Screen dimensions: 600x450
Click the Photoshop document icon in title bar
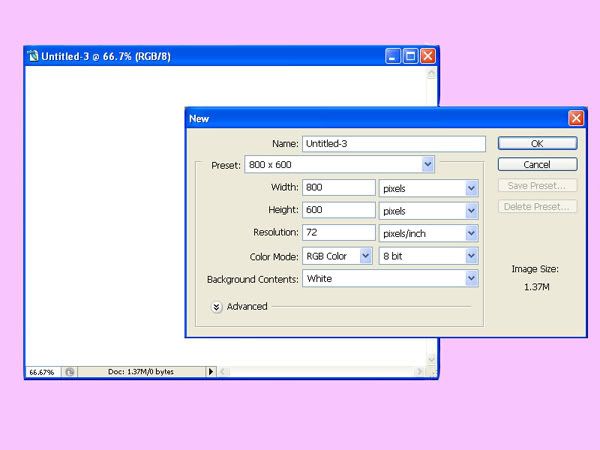tap(33, 57)
